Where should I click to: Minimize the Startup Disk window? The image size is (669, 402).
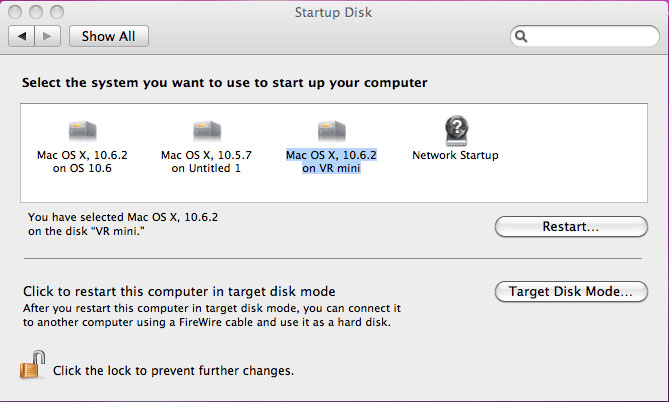(36, 12)
